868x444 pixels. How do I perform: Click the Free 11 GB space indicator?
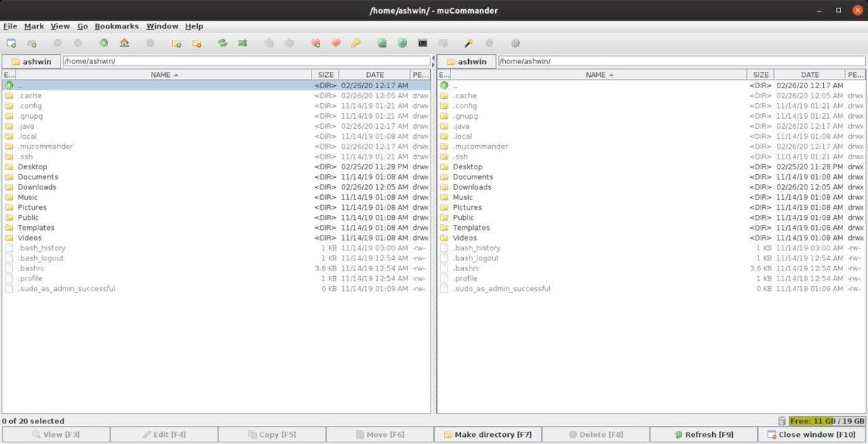(x=827, y=421)
